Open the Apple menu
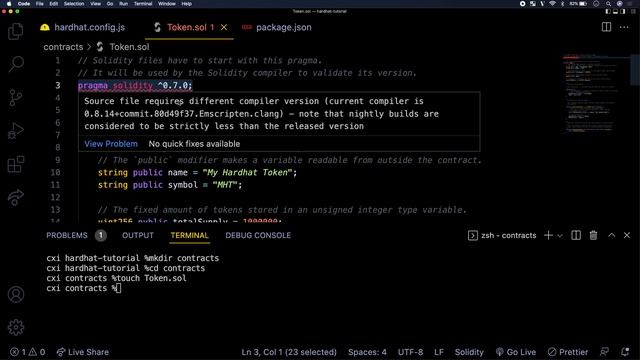The width and height of the screenshot is (640, 360). click(9, 4)
